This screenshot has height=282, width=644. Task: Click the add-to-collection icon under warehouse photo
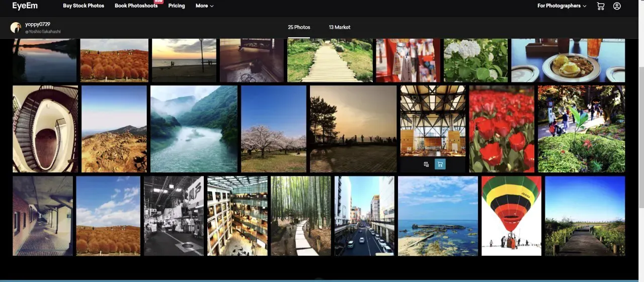(426, 164)
